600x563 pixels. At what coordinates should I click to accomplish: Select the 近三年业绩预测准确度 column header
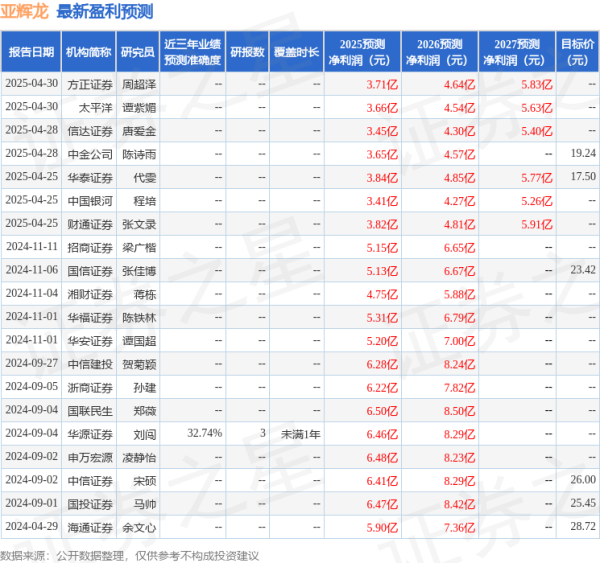click(x=192, y=52)
